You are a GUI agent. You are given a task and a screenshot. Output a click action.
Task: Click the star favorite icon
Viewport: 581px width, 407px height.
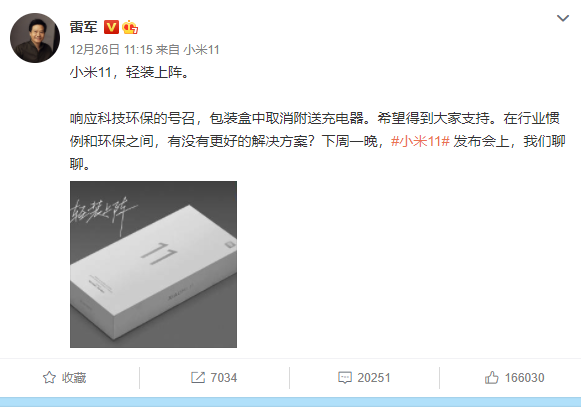click(x=49, y=377)
